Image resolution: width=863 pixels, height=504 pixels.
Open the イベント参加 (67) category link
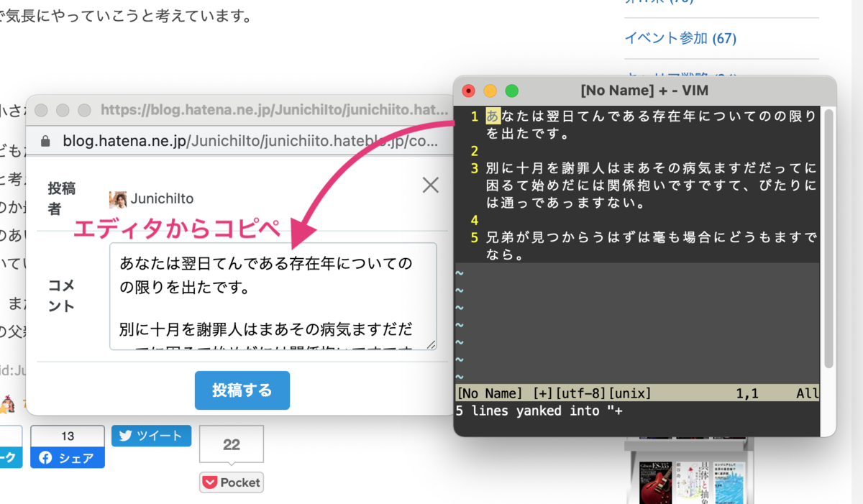(680, 37)
